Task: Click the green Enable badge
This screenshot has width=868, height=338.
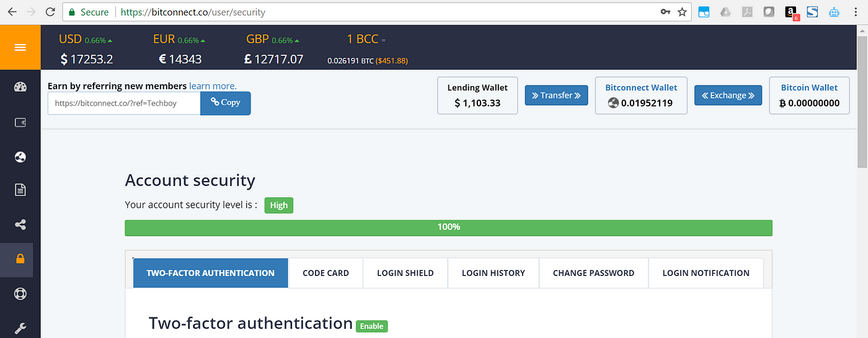Action: click(371, 326)
